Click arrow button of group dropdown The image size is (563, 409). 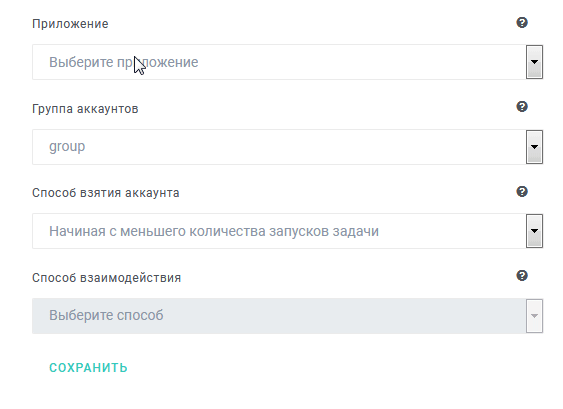click(x=534, y=147)
